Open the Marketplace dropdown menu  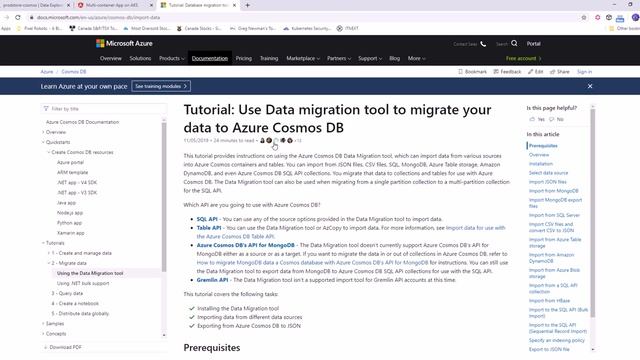303,58
